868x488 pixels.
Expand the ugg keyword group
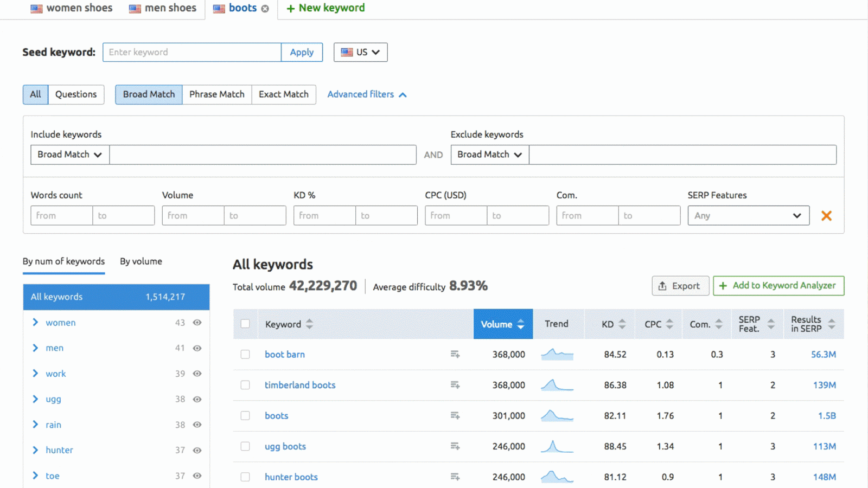(x=35, y=399)
